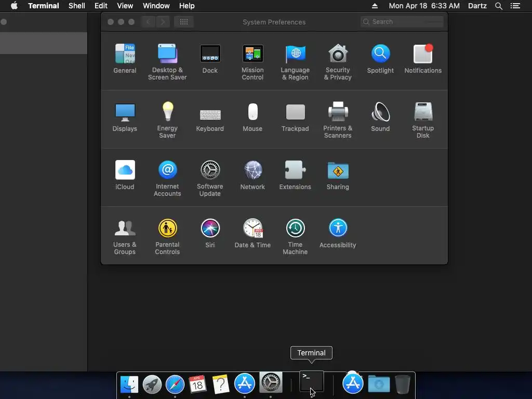The width and height of the screenshot is (532, 399).
Task: Open the Notifications preferences pane
Action: [x=423, y=58]
